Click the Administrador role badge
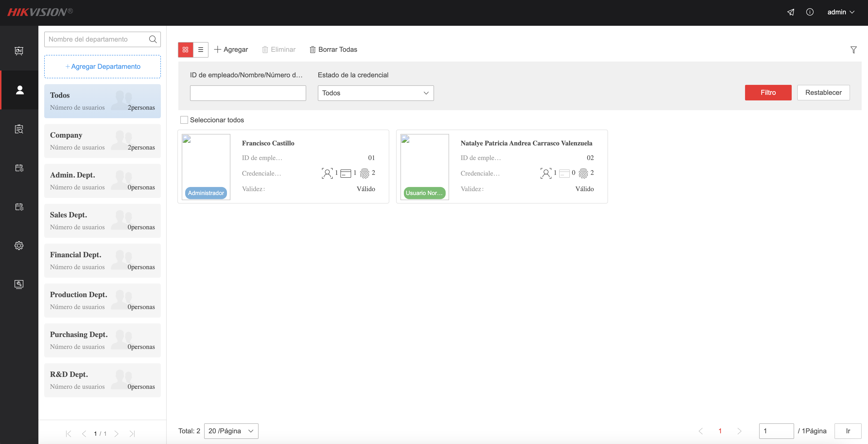868x444 pixels. tap(206, 193)
